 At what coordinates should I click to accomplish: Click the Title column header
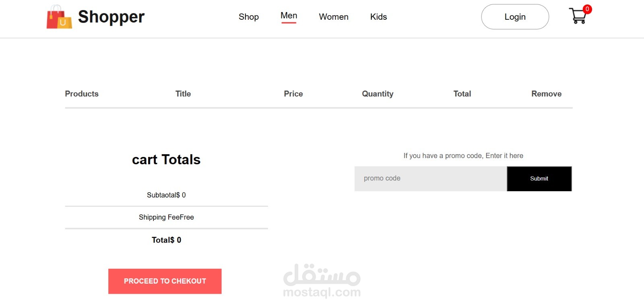click(x=183, y=94)
